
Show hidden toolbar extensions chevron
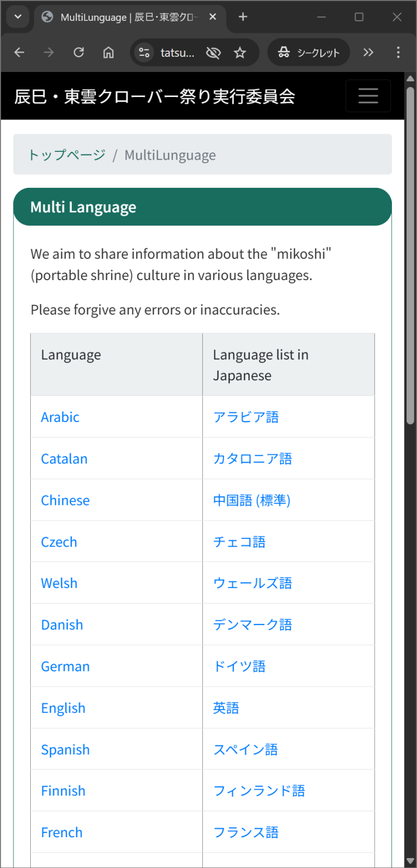coord(369,52)
